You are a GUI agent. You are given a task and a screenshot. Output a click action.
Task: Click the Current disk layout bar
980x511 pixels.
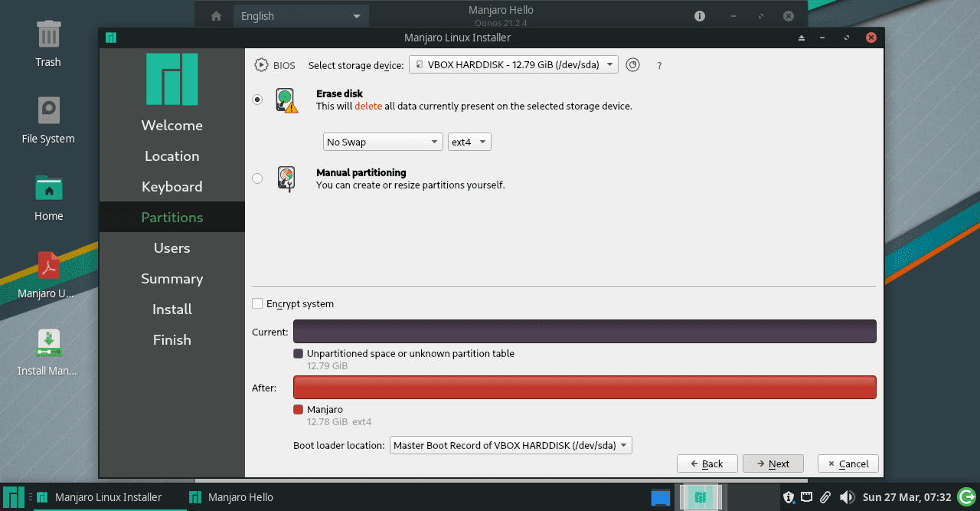[585, 332]
